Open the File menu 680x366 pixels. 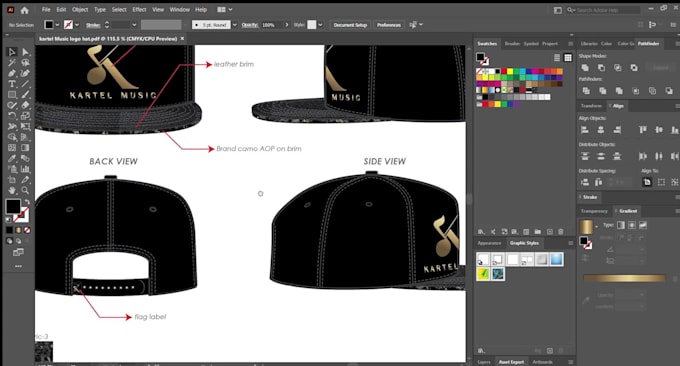pyautogui.click(x=46, y=10)
